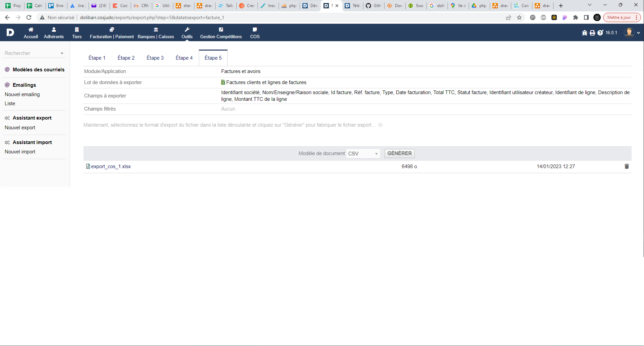Click the bug tracker icon in top bar

(585, 33)
